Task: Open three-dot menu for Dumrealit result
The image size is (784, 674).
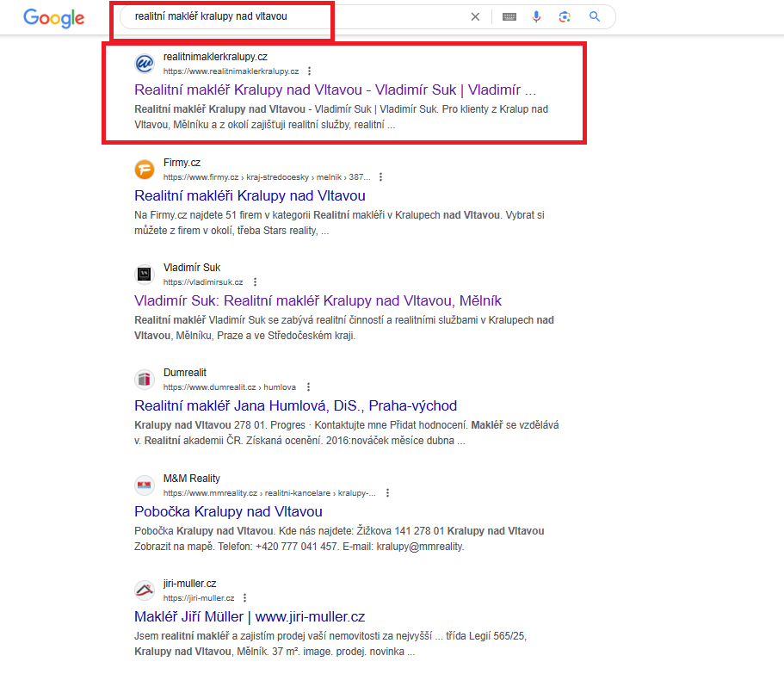Action: click(x=308, y=387)
